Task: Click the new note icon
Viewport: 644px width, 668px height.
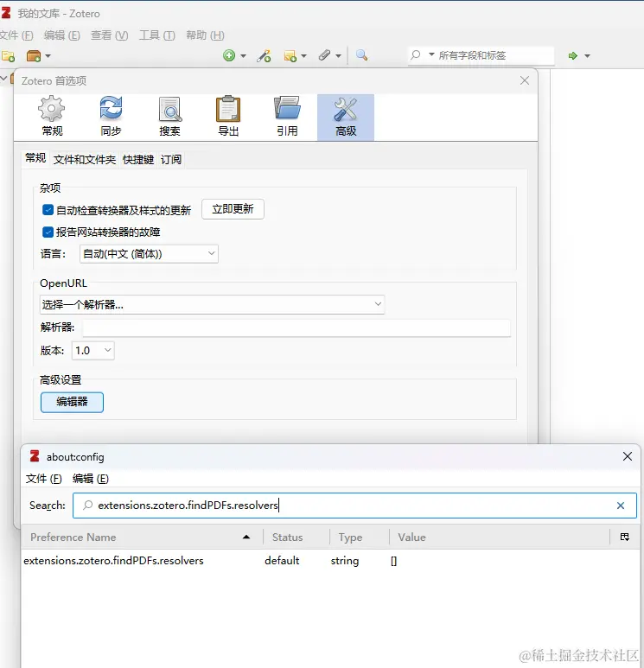Action: point(290,56)
